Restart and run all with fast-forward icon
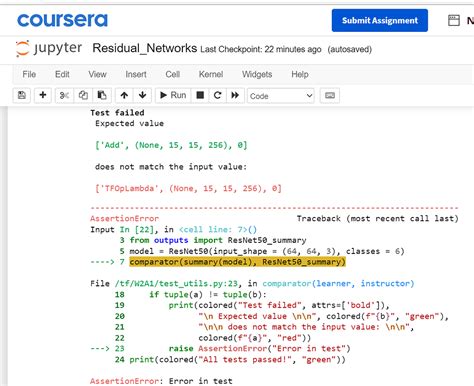The height and width of the screenshot is (386, 474). tap(235, 95)
